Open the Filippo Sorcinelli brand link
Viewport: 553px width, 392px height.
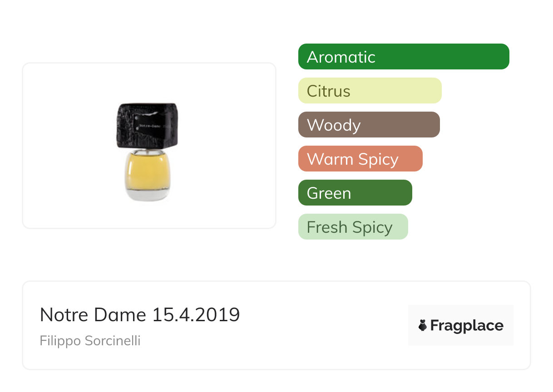tap(90, 340)
